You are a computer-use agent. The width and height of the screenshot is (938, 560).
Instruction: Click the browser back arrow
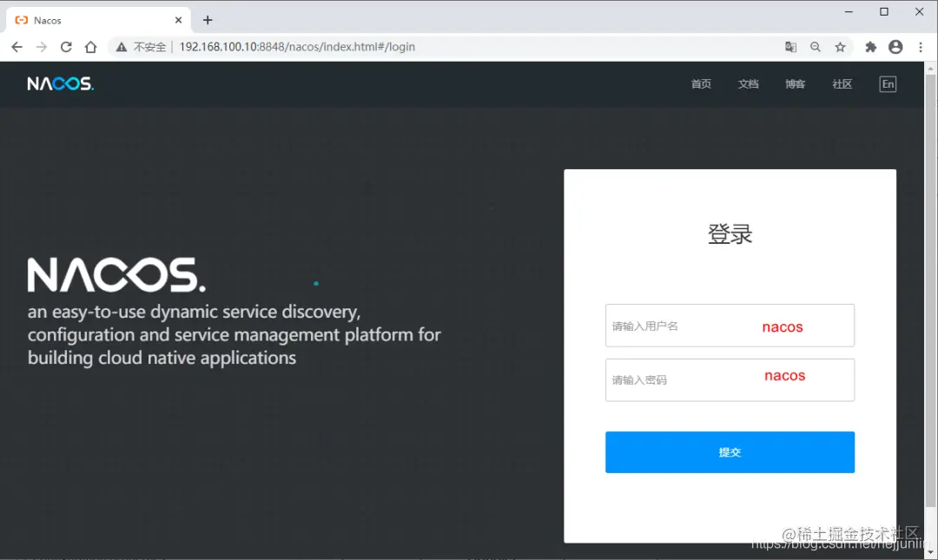tap(17, 47)
